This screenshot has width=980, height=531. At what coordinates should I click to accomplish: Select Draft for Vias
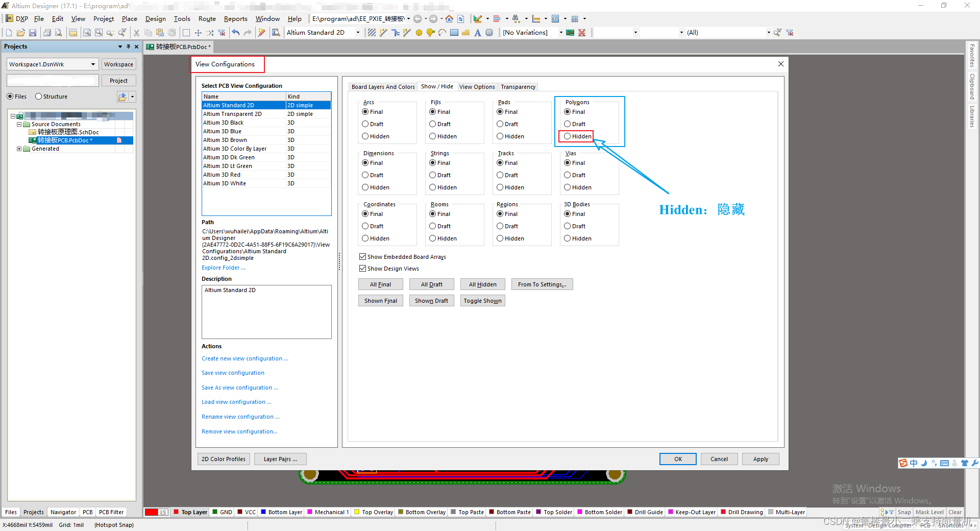pos(567,175)
